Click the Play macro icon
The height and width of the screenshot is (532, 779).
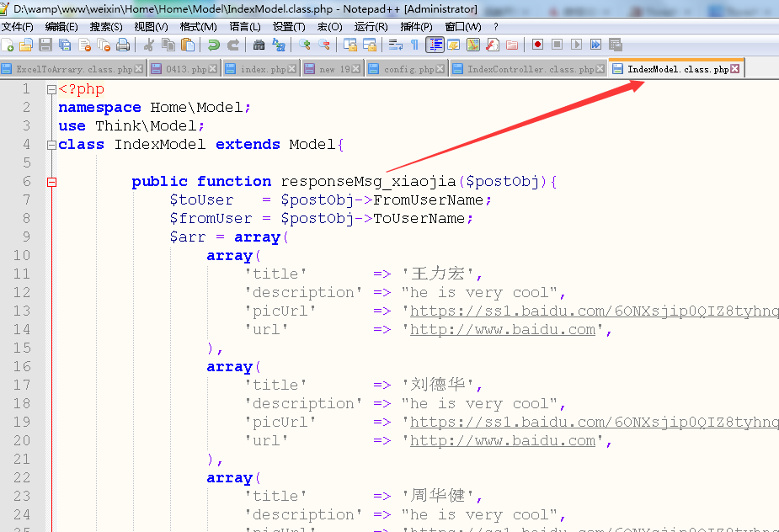(577, 45)
